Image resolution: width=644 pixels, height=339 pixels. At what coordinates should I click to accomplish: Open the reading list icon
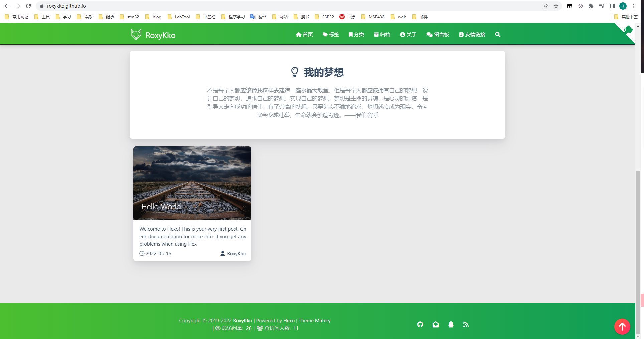[x=602, y=6]
